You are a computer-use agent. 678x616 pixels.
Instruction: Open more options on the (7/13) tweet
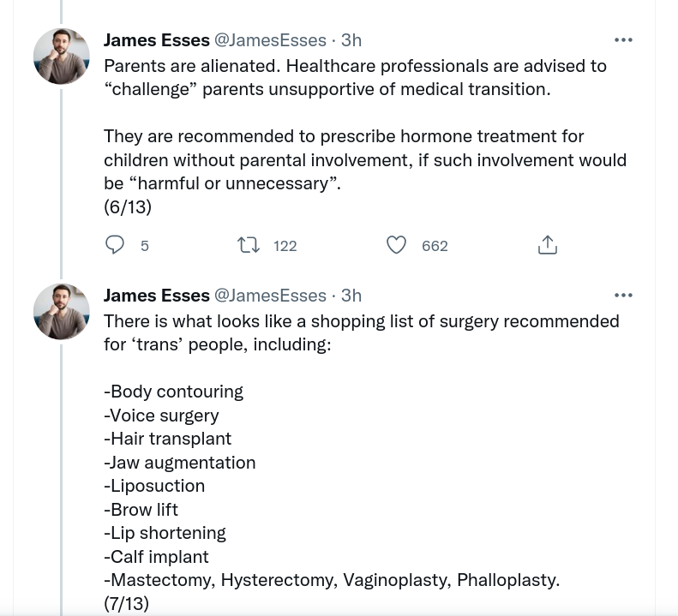tap(623, 296)
